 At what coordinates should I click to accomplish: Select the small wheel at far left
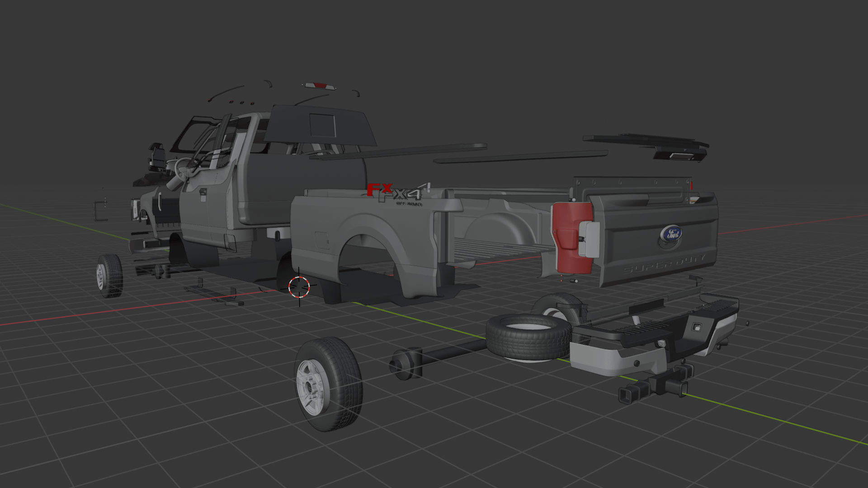(109, 276)
